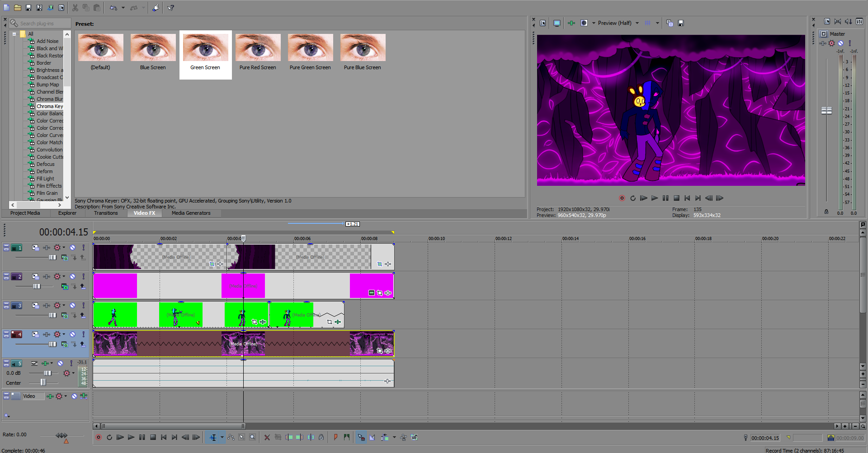Open Master FX icon in the mixer
868x453 pixels.
[x=823, y=43]
